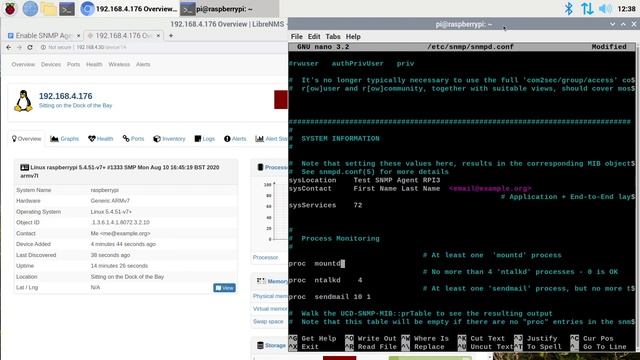This screenshot has width=640, height=360.
Task: Select the device Overview tab
Action: click(x=27, y=139)
